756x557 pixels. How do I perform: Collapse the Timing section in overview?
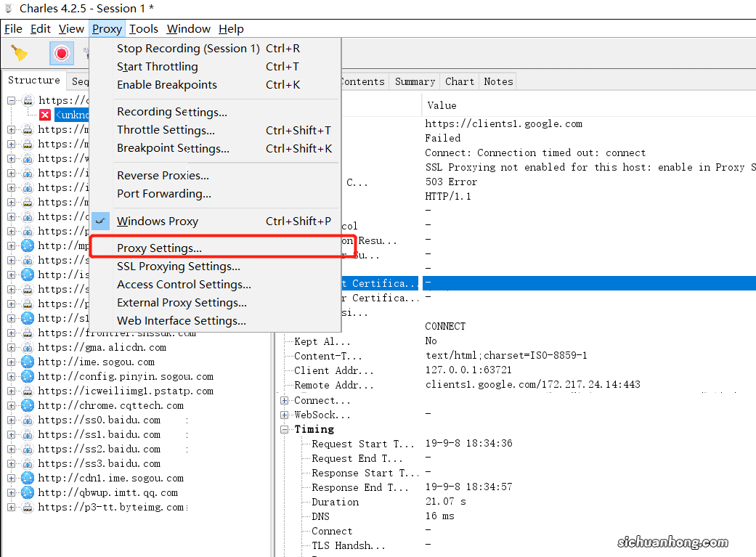(x=285, y=429)
